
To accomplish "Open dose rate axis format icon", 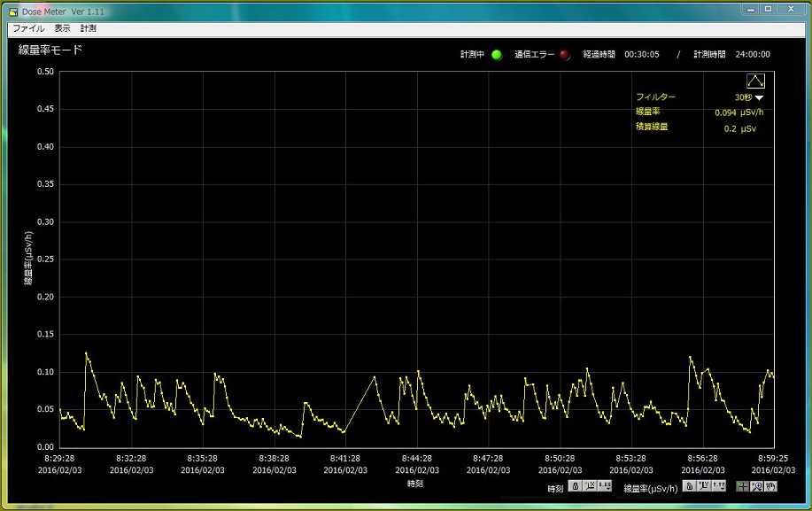I will click(719, 486).
